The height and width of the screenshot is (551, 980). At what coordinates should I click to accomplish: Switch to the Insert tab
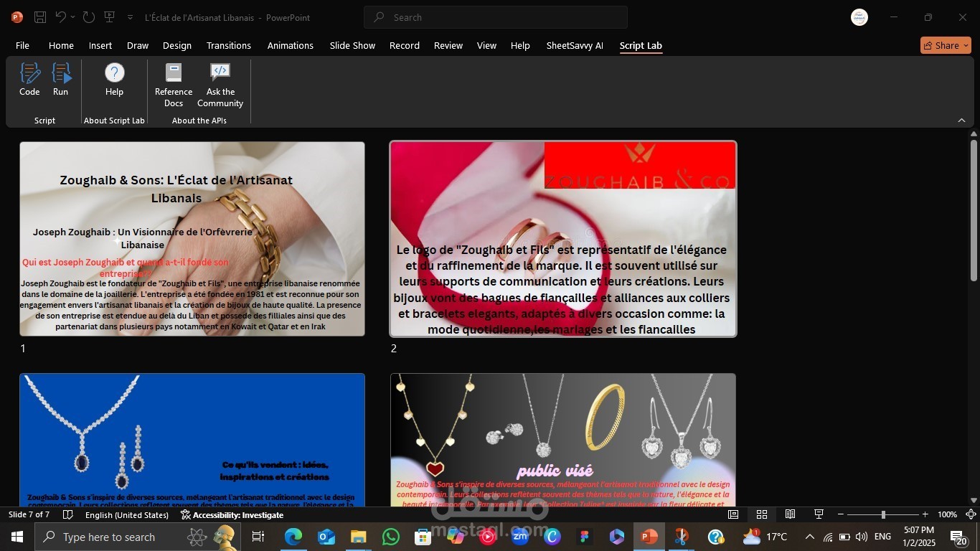100,45
